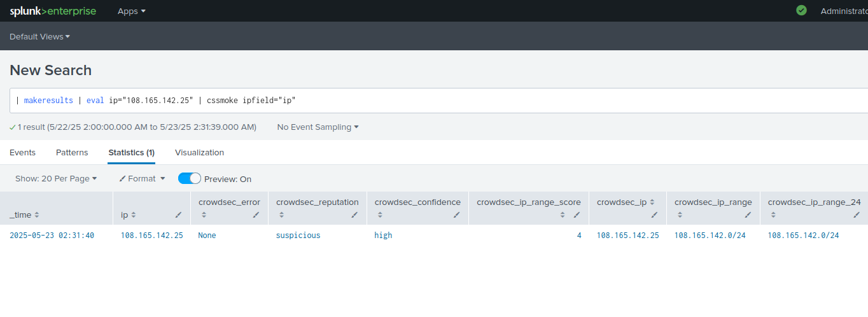Sort results by the _time column

25,215
